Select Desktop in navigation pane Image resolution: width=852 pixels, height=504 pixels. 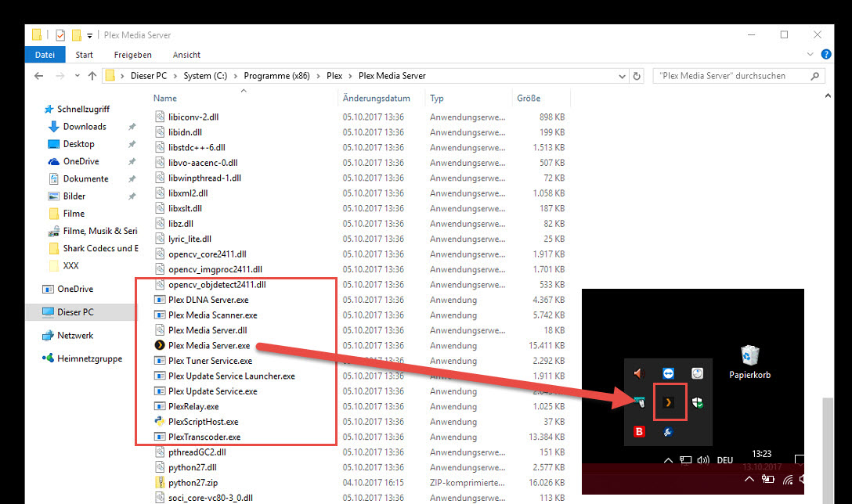[x=79, y=144]
